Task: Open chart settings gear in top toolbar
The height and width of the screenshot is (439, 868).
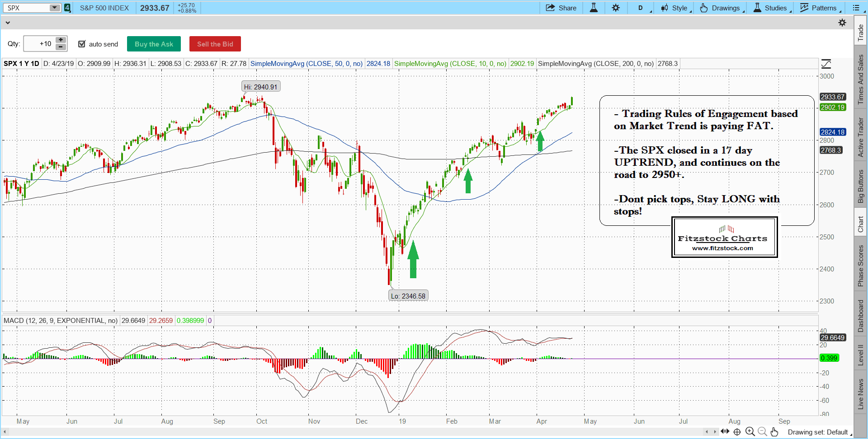Action: pos(616,8)
